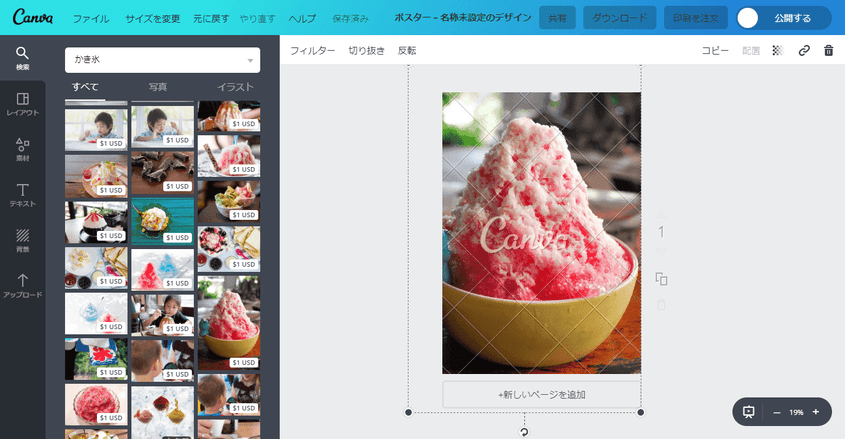Click 元に戻す (undo)
The image size is (845, 439).
click(x=211, y=18)
